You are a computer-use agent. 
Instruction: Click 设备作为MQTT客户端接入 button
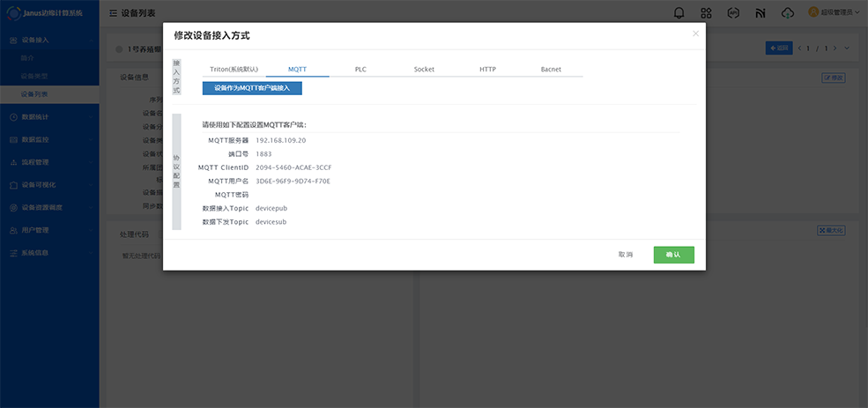point(252,88)
